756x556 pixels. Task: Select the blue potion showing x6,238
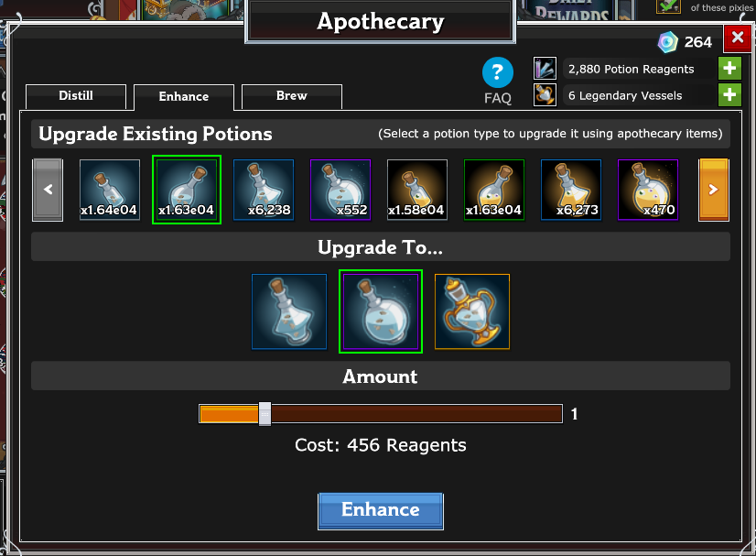pos(264,190)
